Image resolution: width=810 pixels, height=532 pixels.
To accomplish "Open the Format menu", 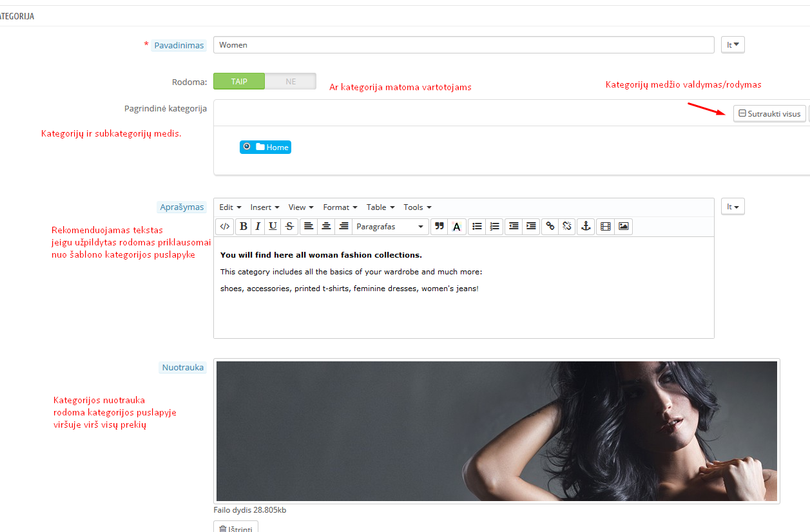I will click(340, 207).
